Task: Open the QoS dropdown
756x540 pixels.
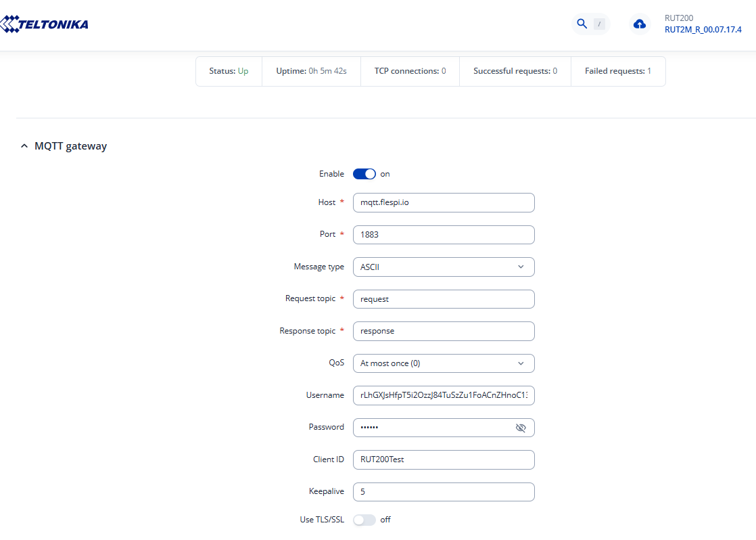Action: tap(444, 363)
